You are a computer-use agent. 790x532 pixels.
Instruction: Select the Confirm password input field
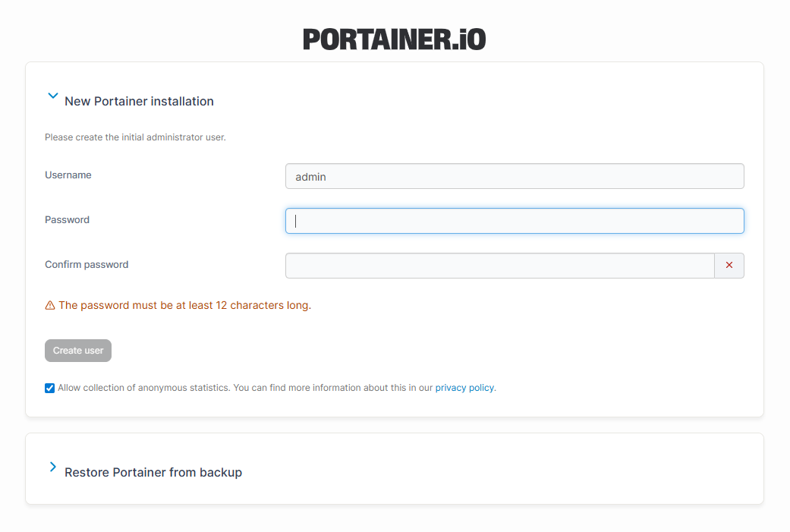click(x=499, y=266)
